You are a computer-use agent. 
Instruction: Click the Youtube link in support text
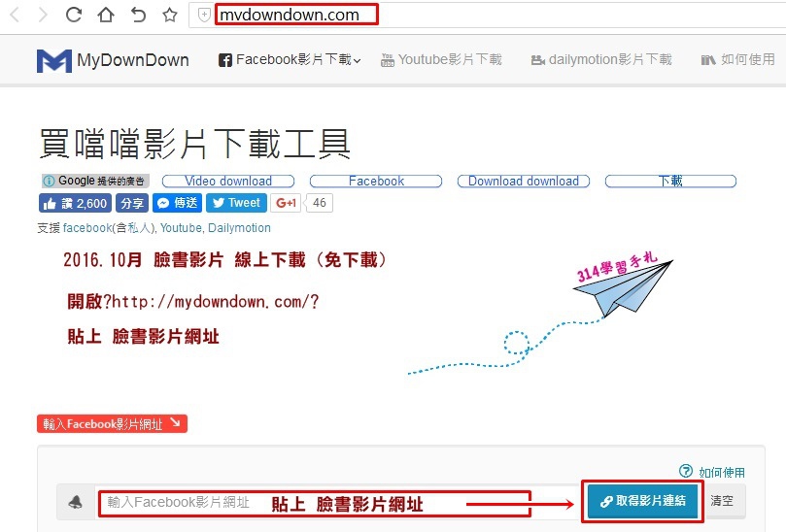tap(181, 228)
